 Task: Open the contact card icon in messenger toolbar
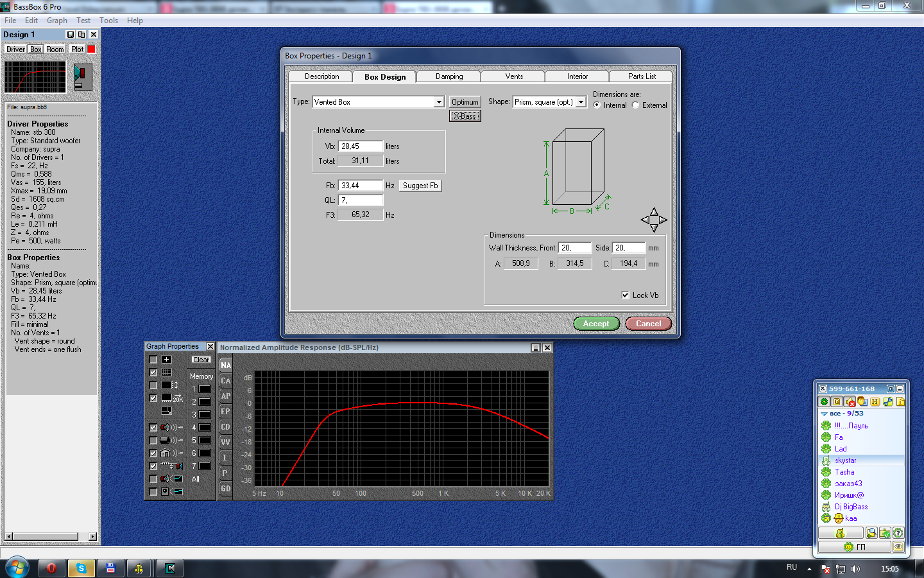[x=862, y=401]
